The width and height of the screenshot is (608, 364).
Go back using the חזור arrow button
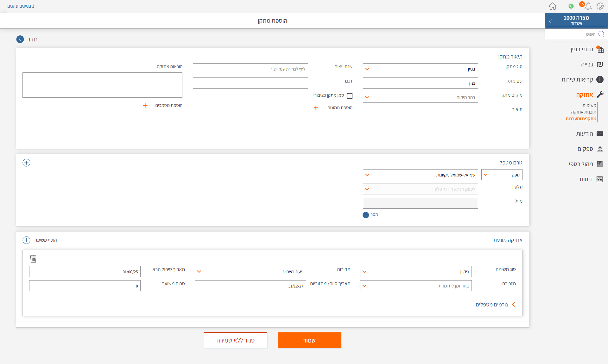[x=20, y=39]
